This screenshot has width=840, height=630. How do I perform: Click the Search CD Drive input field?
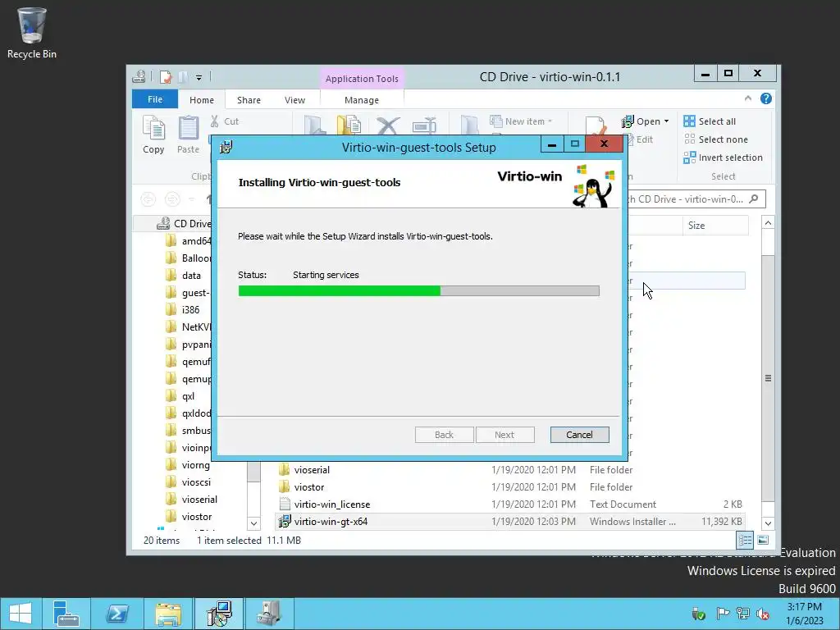(x=696, y=199)
